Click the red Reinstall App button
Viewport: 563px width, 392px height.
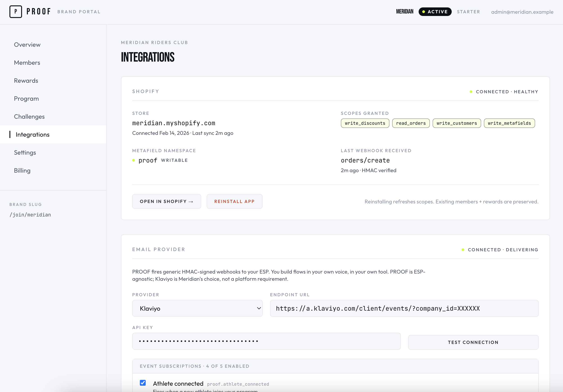coord(235,202)
